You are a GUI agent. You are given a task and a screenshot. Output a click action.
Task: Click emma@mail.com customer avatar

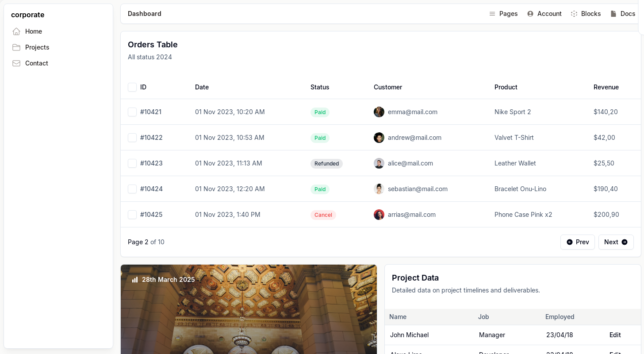point(379,112)
